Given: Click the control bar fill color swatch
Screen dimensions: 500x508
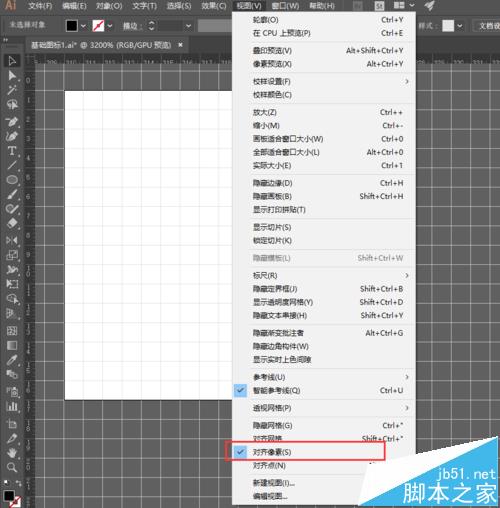Looking at the screenshot, I should click(x=72, y=26).
